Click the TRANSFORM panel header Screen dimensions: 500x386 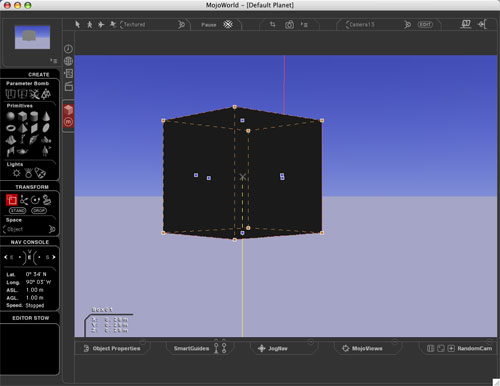click(x=32, y=187)
